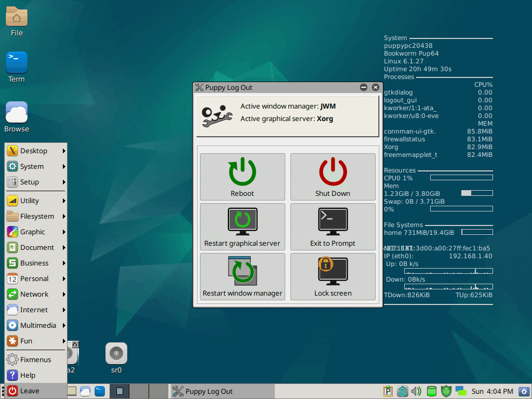Open the Fun menu category
Viewport: 532px width, 399px height.
(x=36, y=341)
